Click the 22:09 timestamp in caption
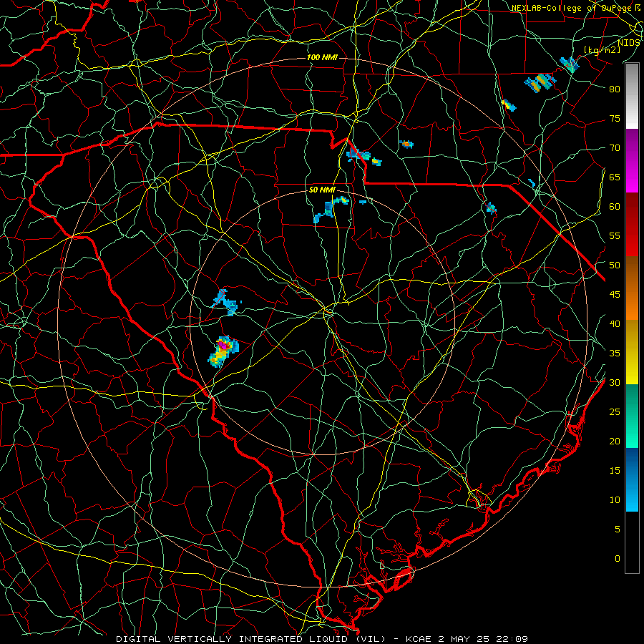The height and width of the screenshot is (644, 644). (513, 639)
